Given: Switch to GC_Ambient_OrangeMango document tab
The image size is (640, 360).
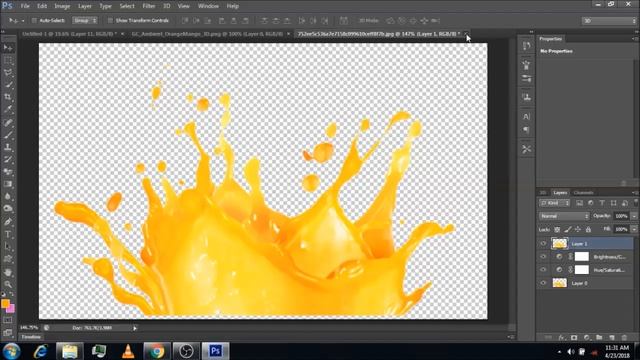Looking at the screenshot, I should [x=207, y=34].
